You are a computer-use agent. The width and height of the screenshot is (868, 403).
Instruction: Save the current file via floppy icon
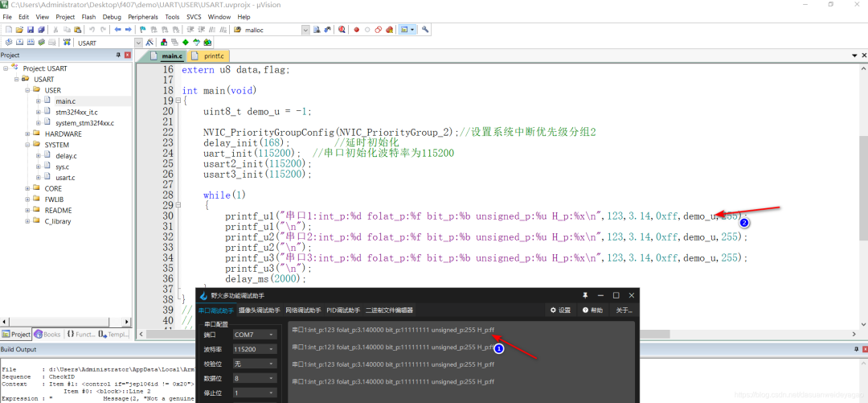pyautogui.click(x=31, y=30)
